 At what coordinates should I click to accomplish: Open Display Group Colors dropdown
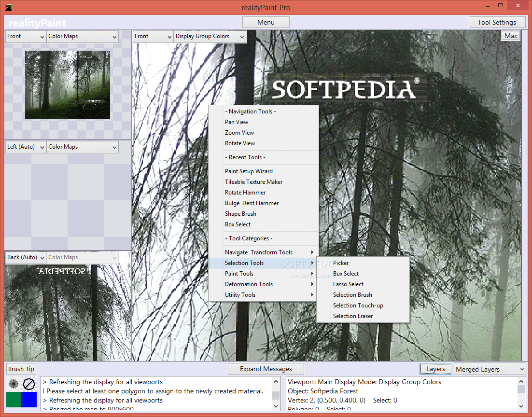point(210,36)
